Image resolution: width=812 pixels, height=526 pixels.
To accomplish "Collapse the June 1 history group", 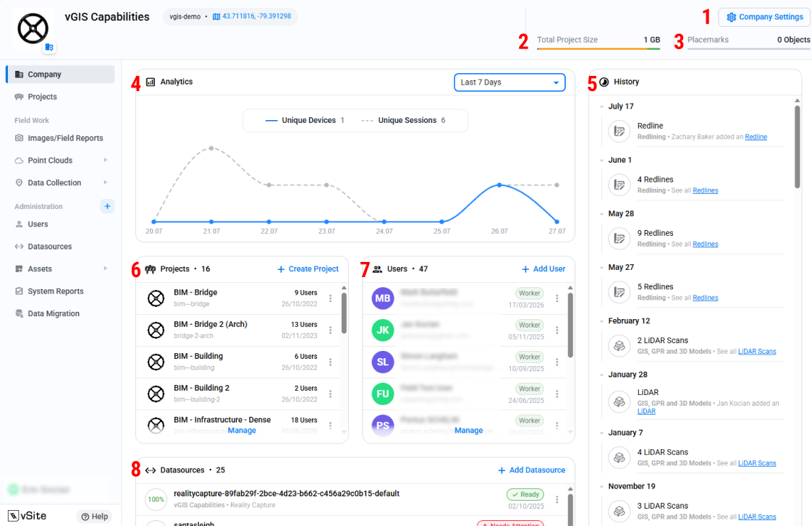I will tap(601, 161).
